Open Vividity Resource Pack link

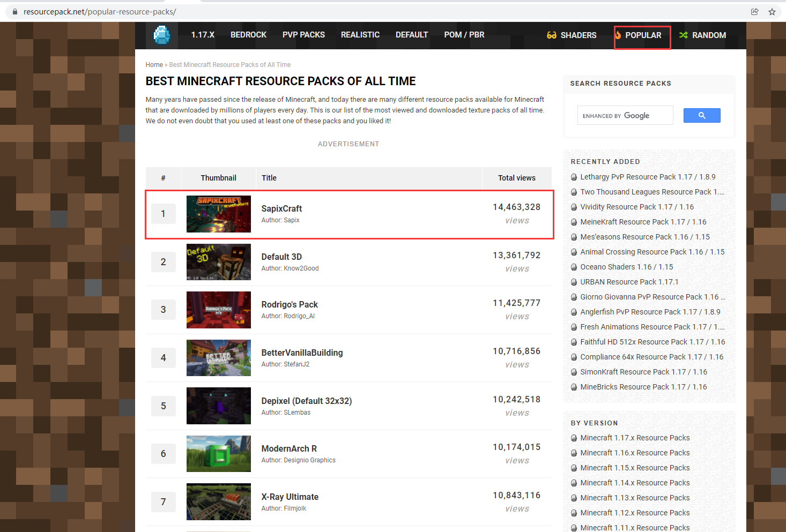(x=637, y=207)
